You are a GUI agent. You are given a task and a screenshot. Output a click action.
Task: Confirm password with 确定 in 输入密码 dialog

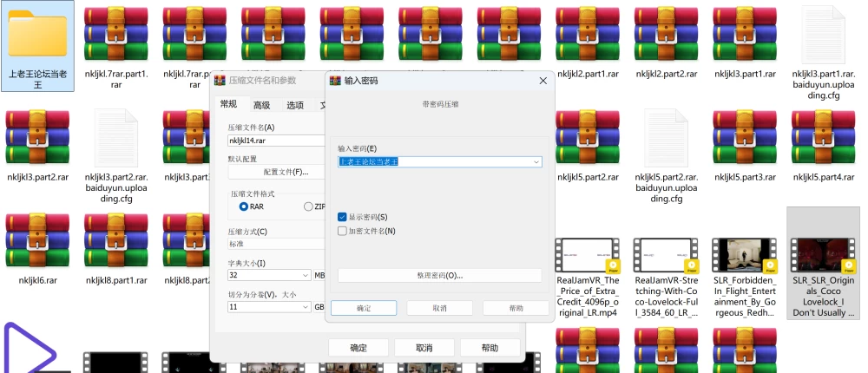pyautogui.click(x=364, y=308)
